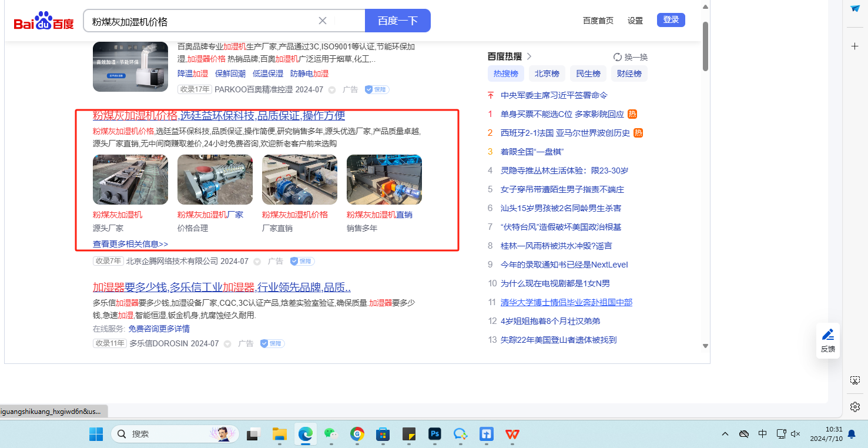Open result title 加湿器要多少钱,多乐信工业加湿器
Screen dimensions: 868x448
pyautogui.click(x=222, y=287)
